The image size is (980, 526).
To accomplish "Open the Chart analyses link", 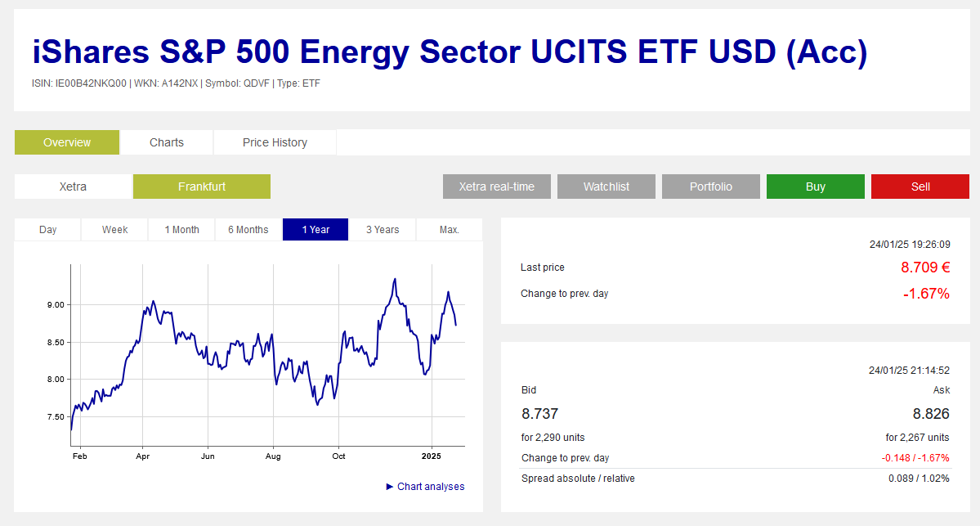I will click(x=431, y=487).
